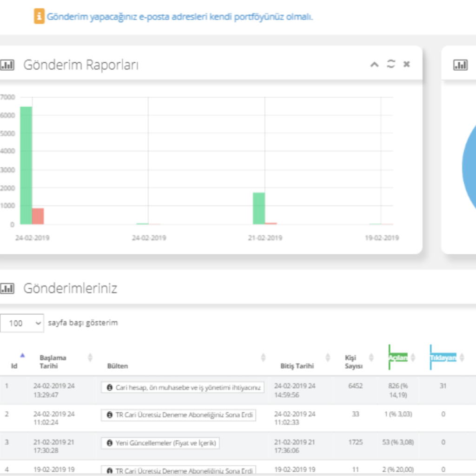Click the chart x-axis label 19-02-2019
The image size is (476, 476).
(382, 238)
